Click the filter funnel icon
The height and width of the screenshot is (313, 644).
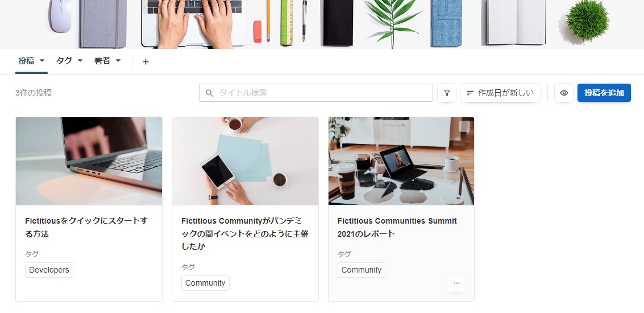pos(446,93)
